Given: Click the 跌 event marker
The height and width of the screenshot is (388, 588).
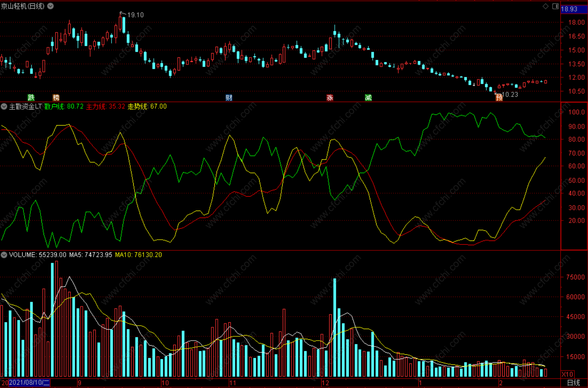Looking at the screenshot, I should coord(31,97).
